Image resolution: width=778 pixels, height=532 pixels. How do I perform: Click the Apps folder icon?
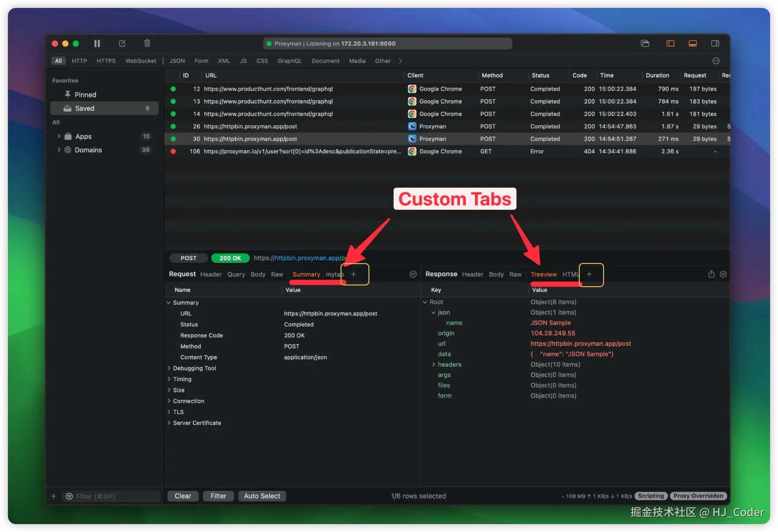point(68,137)
